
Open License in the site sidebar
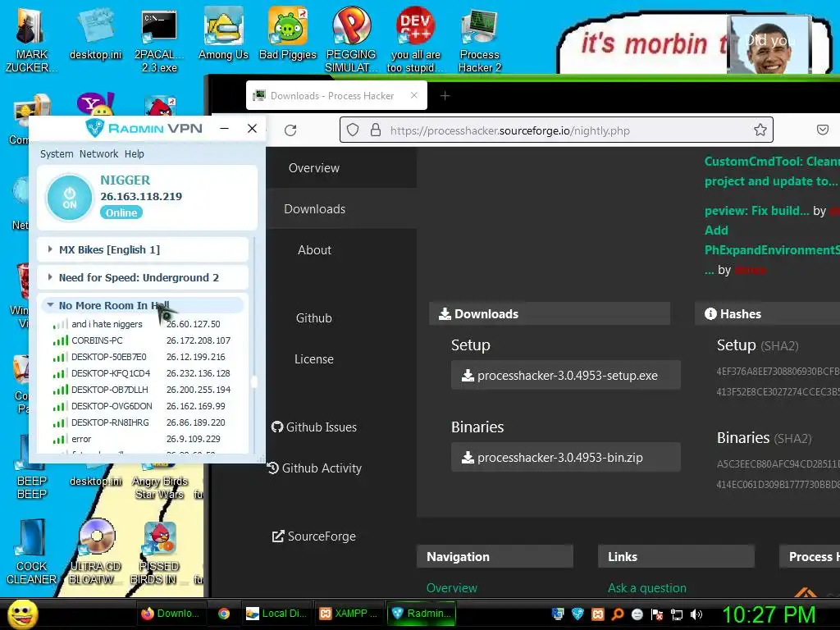(314, 359)
